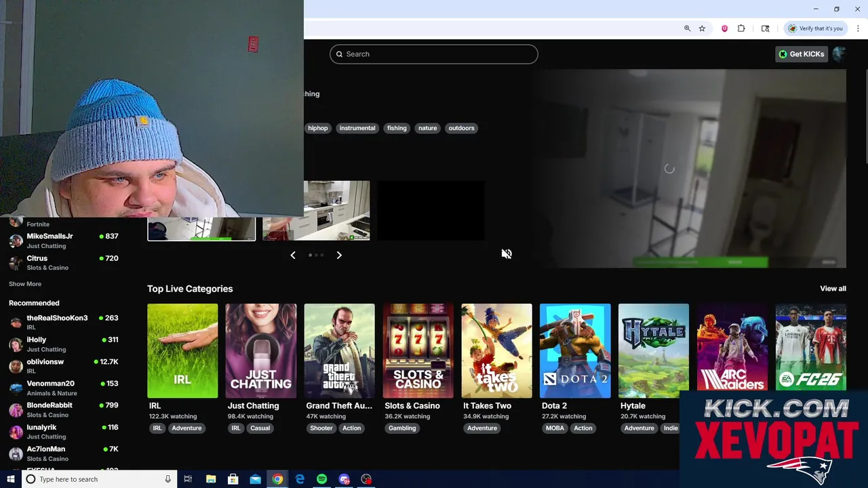The width and height of the screenshot is (868, 488).
Task: Open the Slots & Casino category cover
Action: 418,350
